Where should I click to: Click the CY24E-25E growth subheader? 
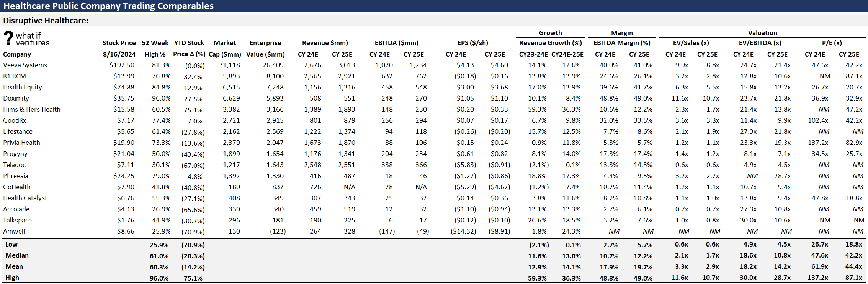pyautogui.click(x=567, y=54)
